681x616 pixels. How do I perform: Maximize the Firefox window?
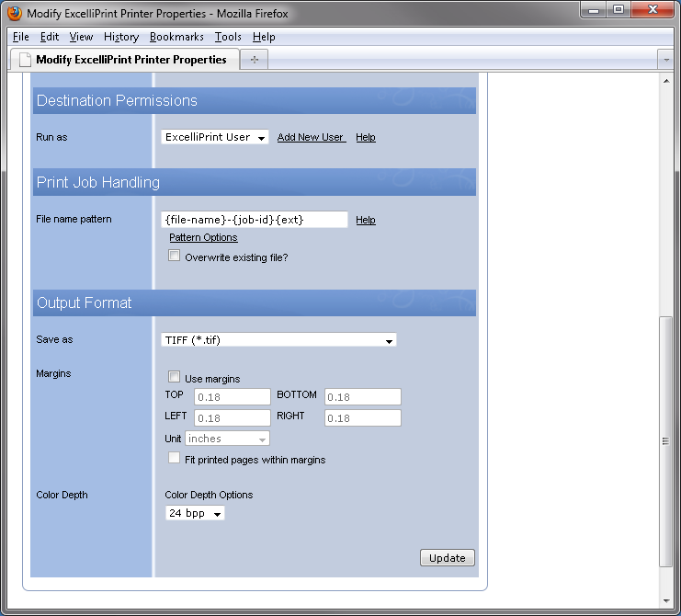[619, 10]
